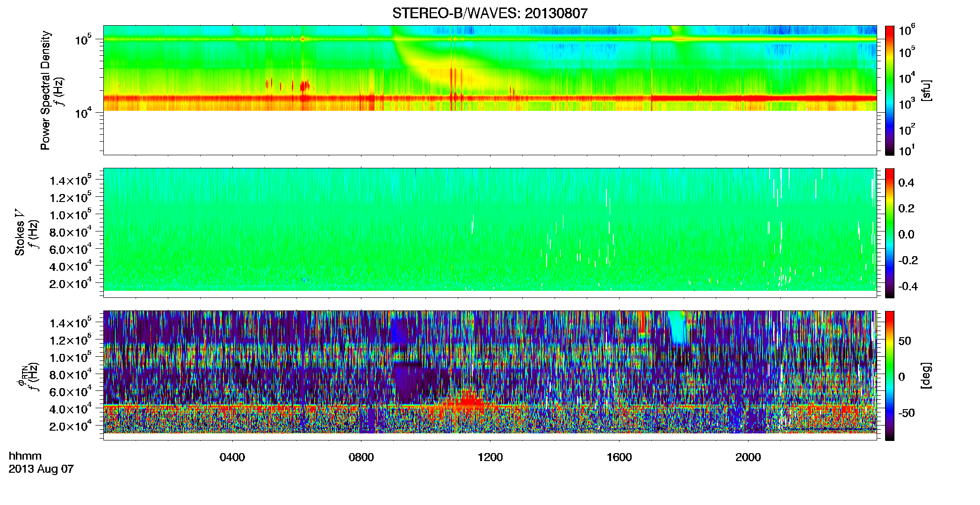Click the 0800 time tick label
This screenshot has width=980, height=505.
[x=361, y=457]
